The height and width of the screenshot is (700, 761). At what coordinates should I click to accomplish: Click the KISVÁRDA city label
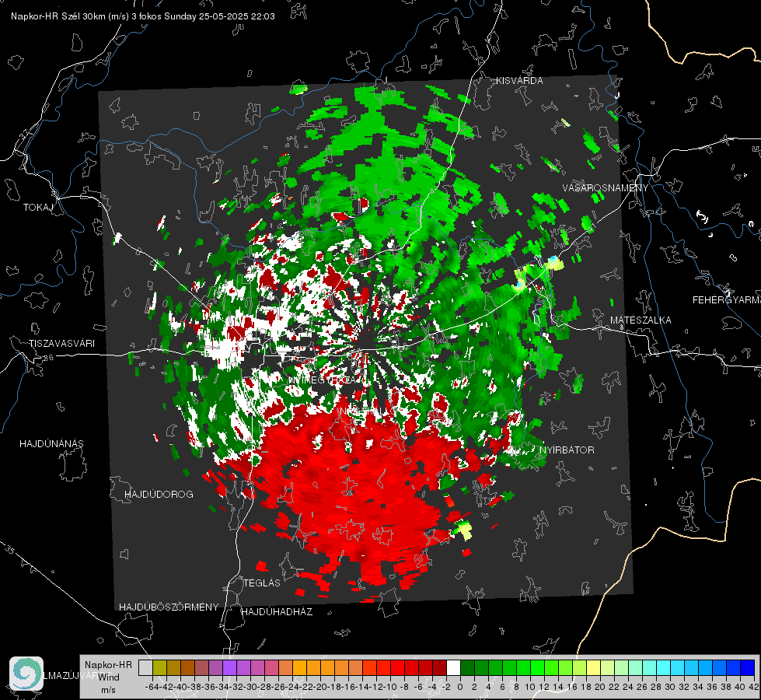coord(519,81)
